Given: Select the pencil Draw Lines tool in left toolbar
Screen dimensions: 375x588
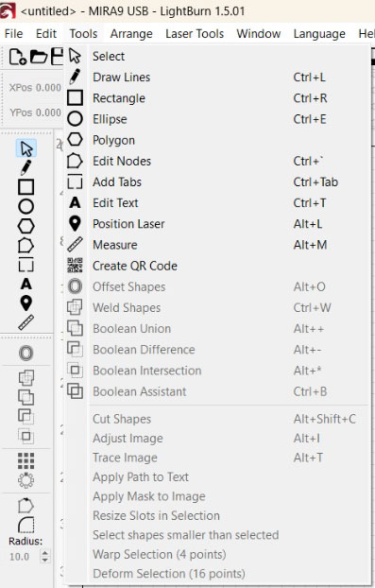Looking at the screenshot, I should pyautogui.click(x=26, y=167).
